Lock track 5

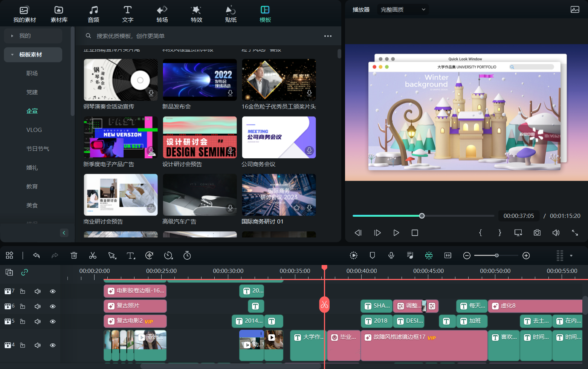coord(23,322)
